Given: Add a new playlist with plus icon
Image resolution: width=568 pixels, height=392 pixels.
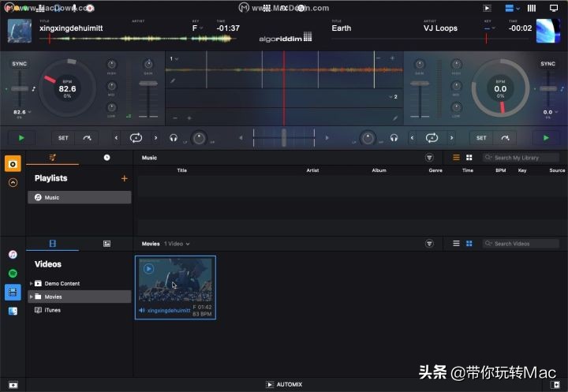Looking at the screenshot, I should (125, 178).
